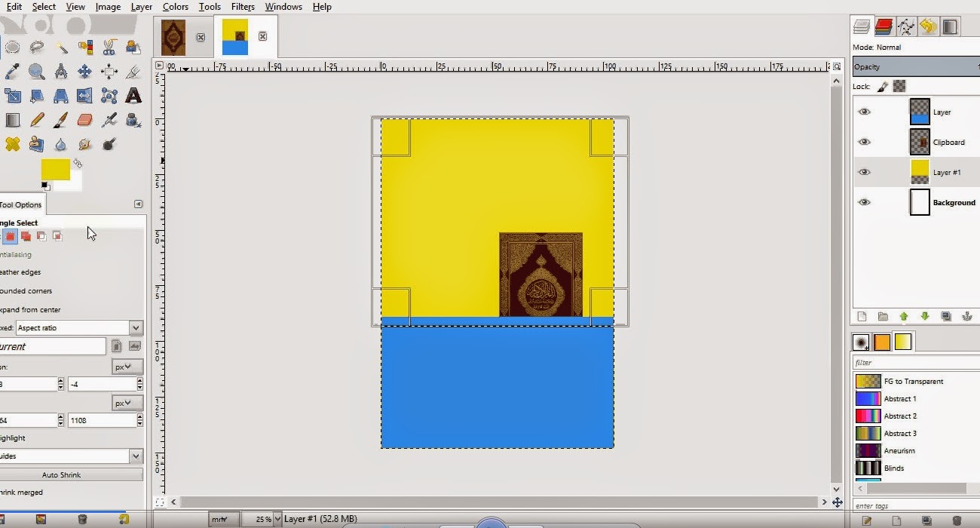Select the Crop knife tool

[x=133, y=72]
